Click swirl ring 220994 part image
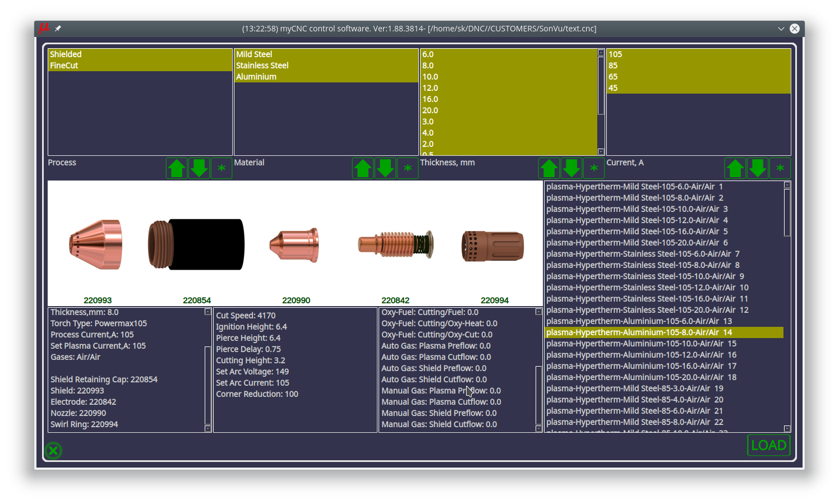The image size is (839, 504). [x=493, y=246]
